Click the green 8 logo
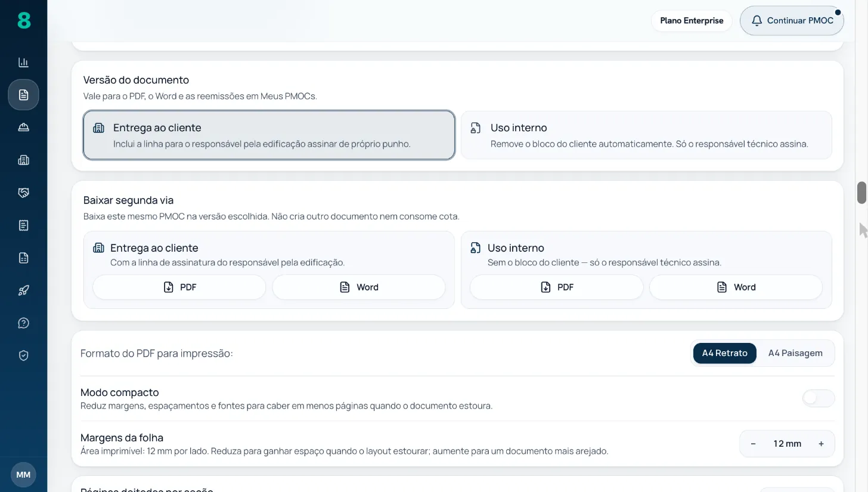Viewport: 868px width, 492px height. [x=23, y=21]
